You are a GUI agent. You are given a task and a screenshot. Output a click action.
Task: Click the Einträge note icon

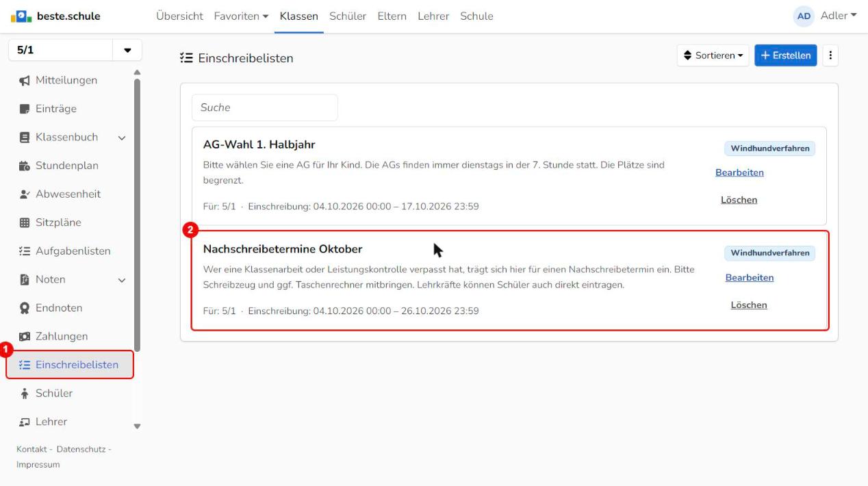point(25,109)
